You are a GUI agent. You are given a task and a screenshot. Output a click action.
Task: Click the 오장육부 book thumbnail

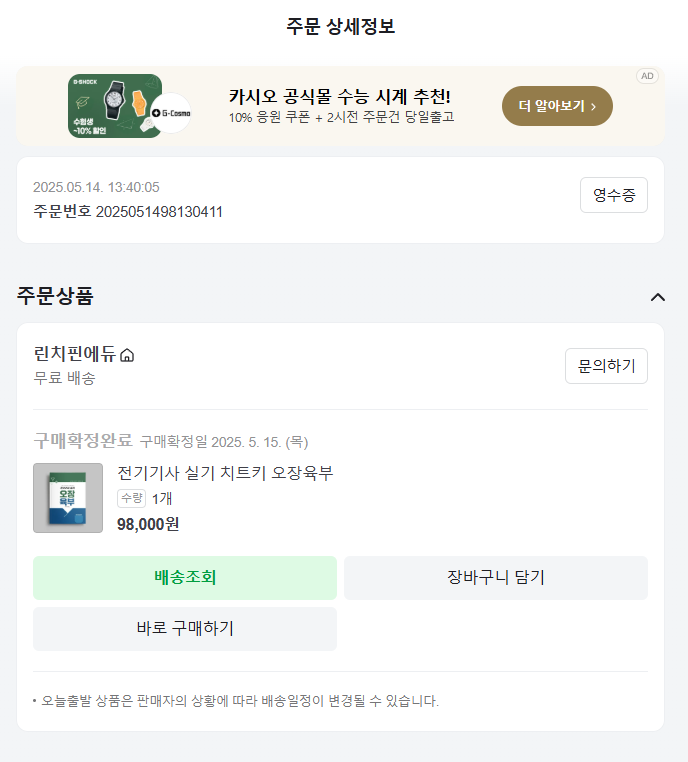click(68, 498)
